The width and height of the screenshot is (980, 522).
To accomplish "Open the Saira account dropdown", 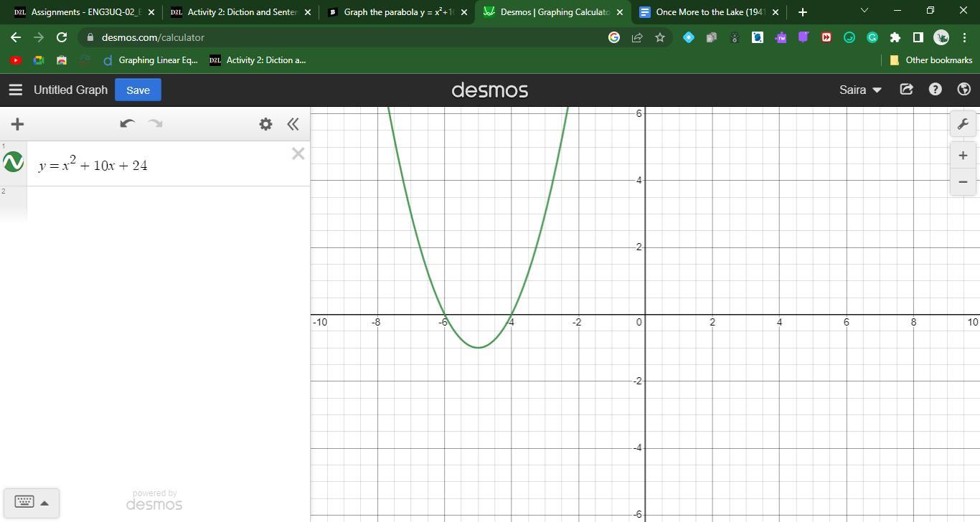I will pyautogui.click(x=859, y=90).
